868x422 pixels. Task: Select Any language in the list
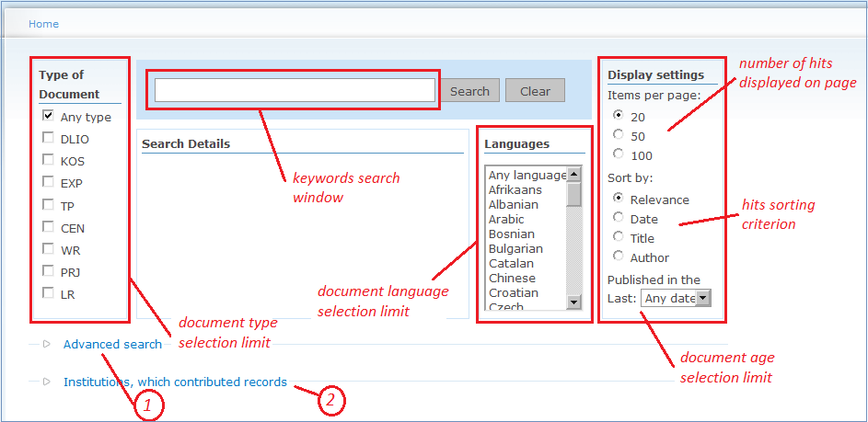pos(527,176)
